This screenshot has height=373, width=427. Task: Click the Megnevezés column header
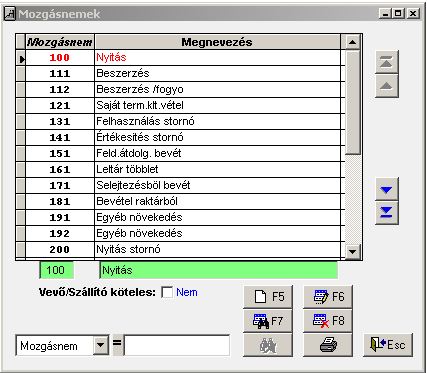pos(217,42)
